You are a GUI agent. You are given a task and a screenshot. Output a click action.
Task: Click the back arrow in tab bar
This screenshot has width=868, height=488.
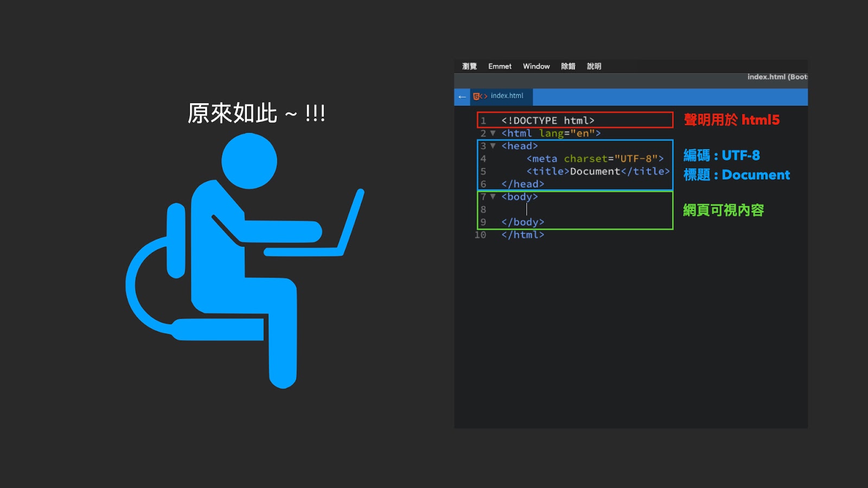click(462, 97)
